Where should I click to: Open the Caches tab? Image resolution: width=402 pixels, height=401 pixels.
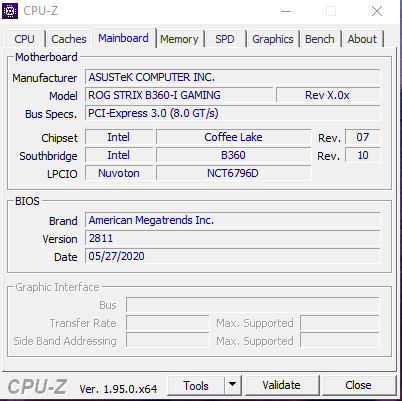pyautogui.click(x=69, y=39)
